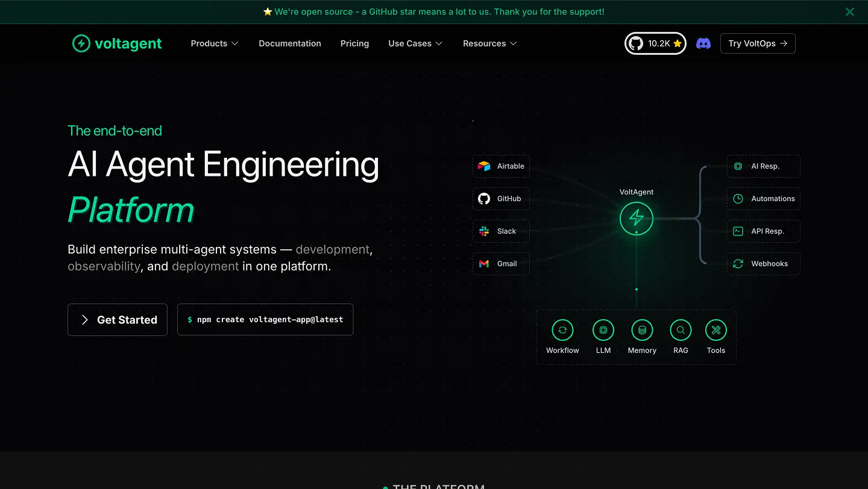This screenshot has width=868, height=489.
Task: Click the Webhooks label text
Action: (770, 264)
